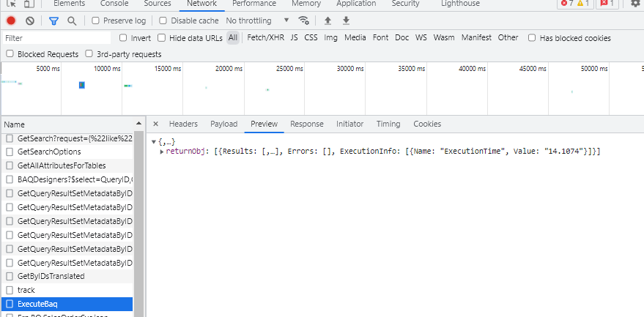The height and width of the screenshot is (317, 644).
Task: Open DevTools settings gear
Action: pyautogui.click(x=635, y=3)
